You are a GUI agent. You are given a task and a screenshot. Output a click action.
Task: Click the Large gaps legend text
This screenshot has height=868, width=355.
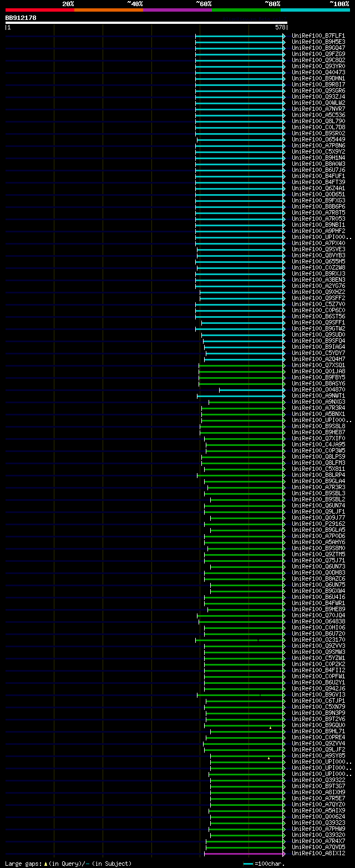[x=68, y=864]
